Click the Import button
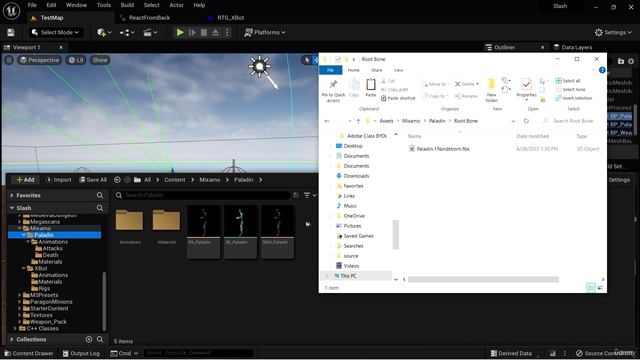This screenshot has height=360, width=640. coord(58,180)
